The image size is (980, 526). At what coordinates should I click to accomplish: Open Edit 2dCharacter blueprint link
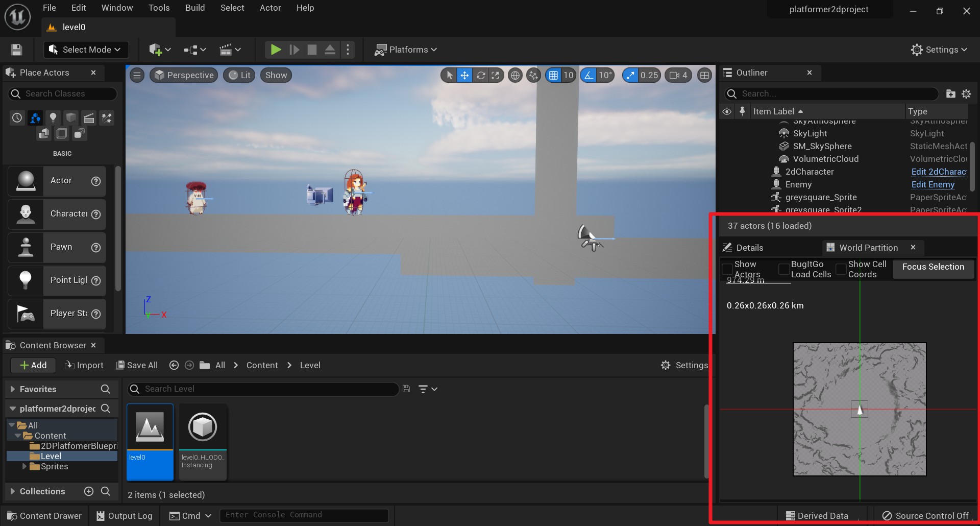[939, 172]
